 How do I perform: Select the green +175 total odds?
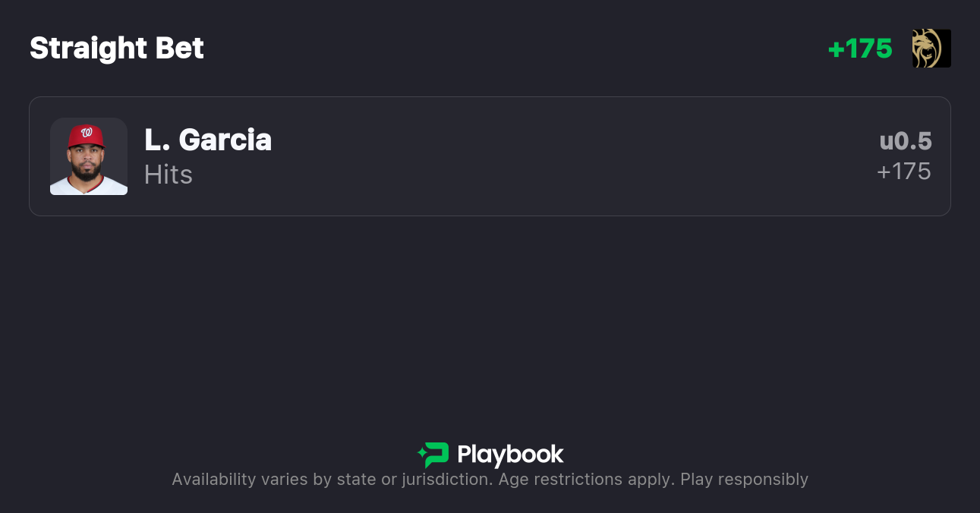point(860,49)
